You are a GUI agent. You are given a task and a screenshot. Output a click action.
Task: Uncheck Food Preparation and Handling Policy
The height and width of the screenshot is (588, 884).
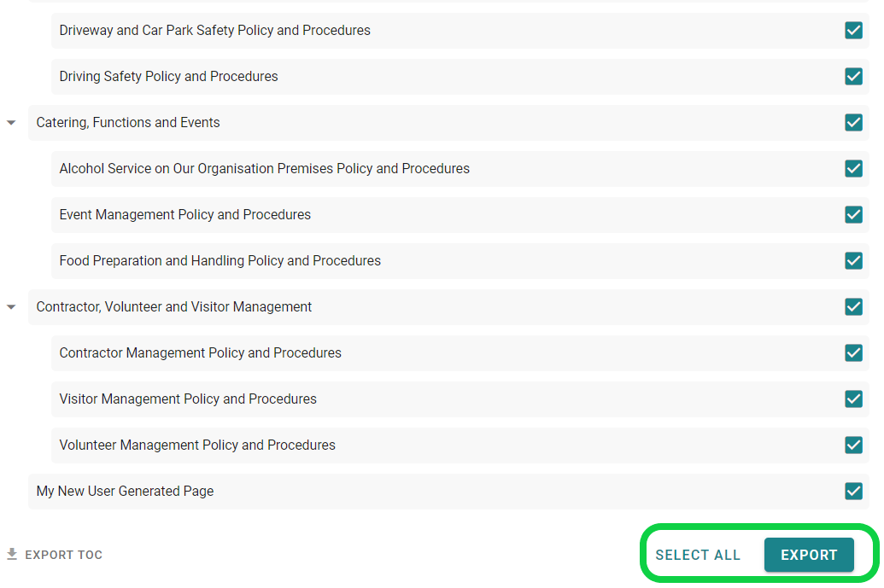[853, 261]
